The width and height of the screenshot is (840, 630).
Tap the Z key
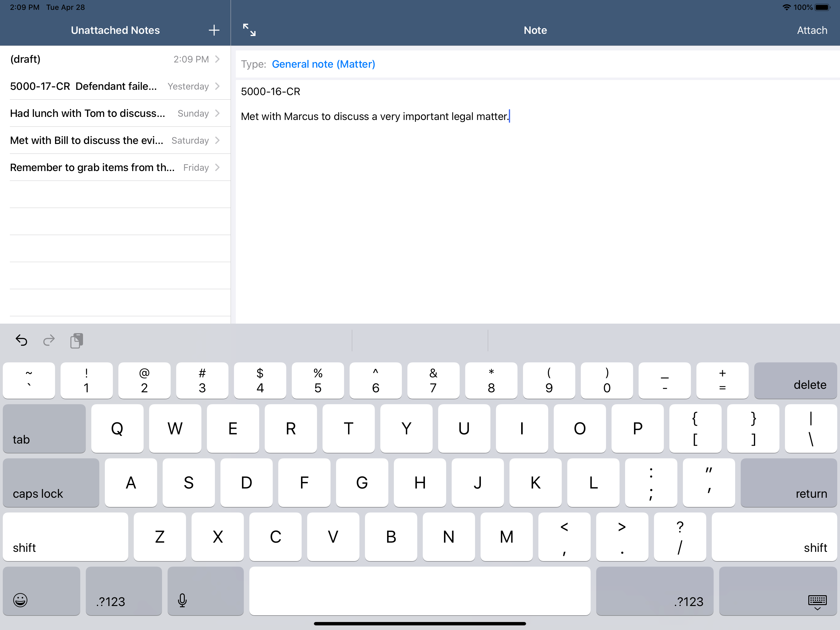160,536
